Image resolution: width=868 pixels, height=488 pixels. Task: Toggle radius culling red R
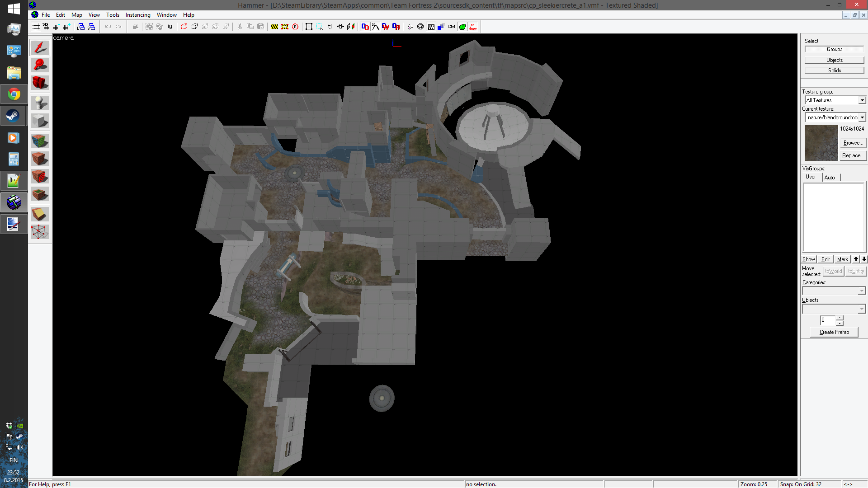[x=295, y=27]
